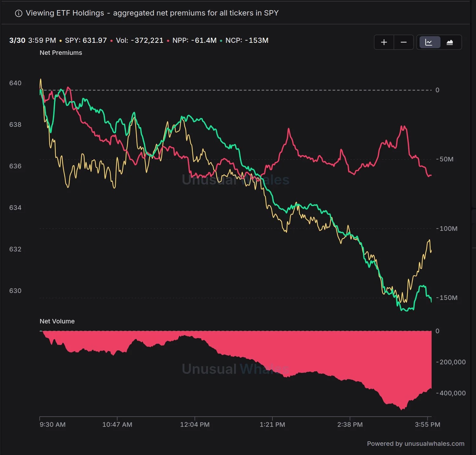Click the 12:04 PM time axis marker
The height and width of the screenshot is (455, 476).
tap(195, 424)
